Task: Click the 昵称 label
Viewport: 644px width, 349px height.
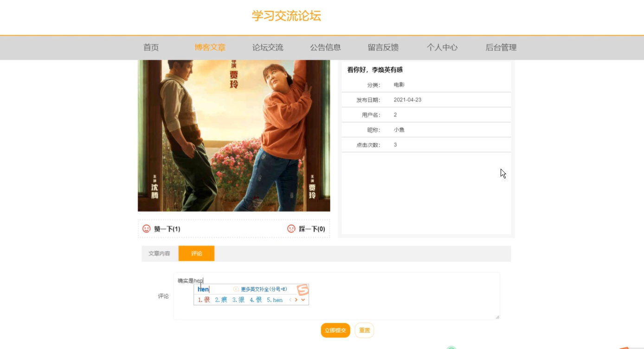Action: (x=374, y=130)
